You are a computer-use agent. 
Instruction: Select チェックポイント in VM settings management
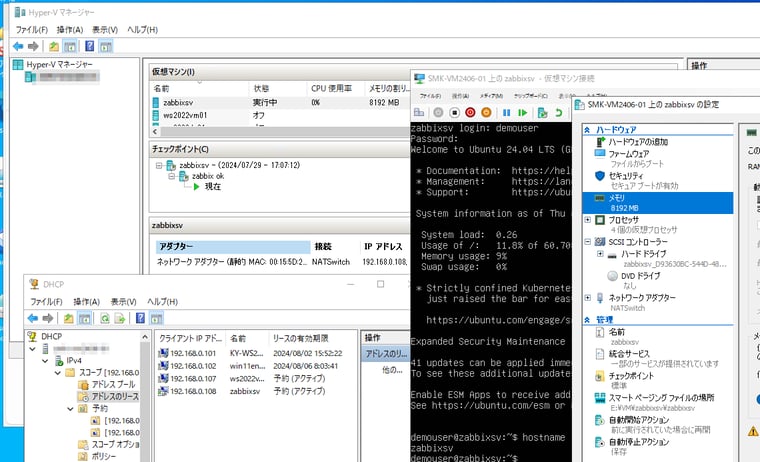[x=631, y=376]
